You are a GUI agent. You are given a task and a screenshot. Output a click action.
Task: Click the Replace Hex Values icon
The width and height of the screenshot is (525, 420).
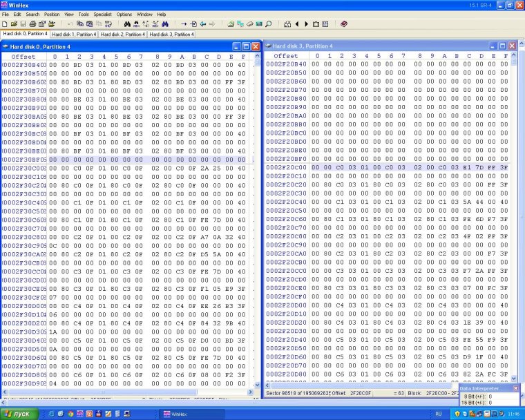155,24
